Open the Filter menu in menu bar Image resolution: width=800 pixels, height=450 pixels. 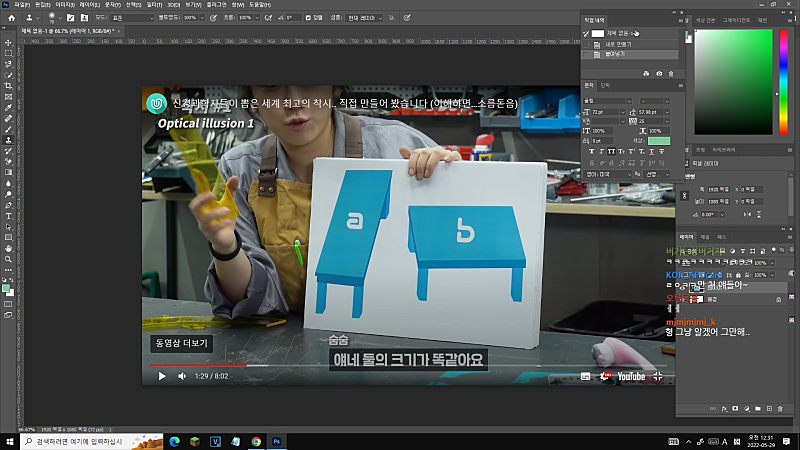(154, 5)
